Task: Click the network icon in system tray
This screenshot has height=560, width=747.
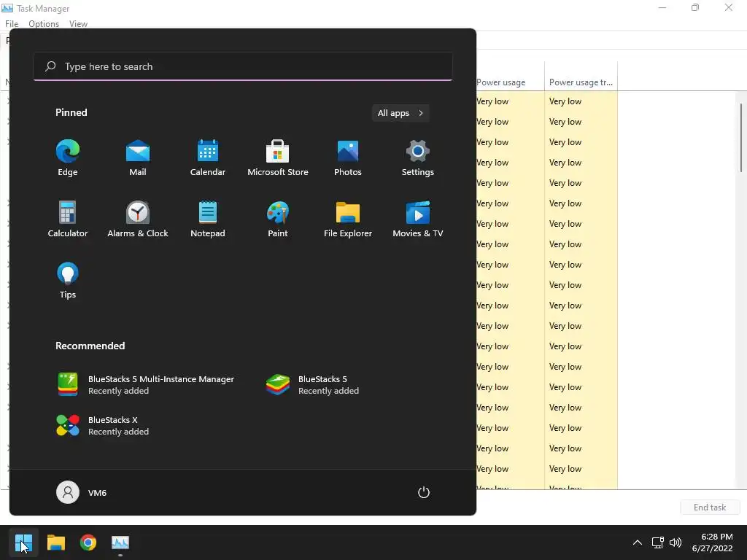Action: coord(657,542)
